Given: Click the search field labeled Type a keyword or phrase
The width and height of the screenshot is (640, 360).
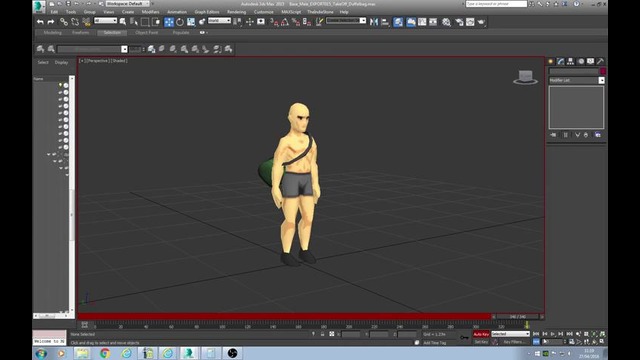Looking at the screenshot, I should pos(496,4).
